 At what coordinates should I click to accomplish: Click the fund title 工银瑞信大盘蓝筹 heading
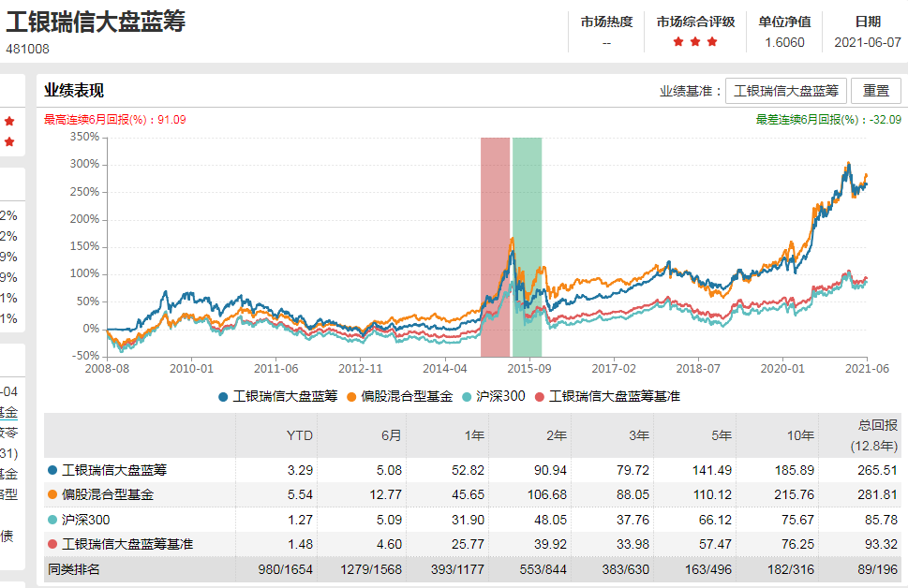pyautogui.click(x=96, y=22)
